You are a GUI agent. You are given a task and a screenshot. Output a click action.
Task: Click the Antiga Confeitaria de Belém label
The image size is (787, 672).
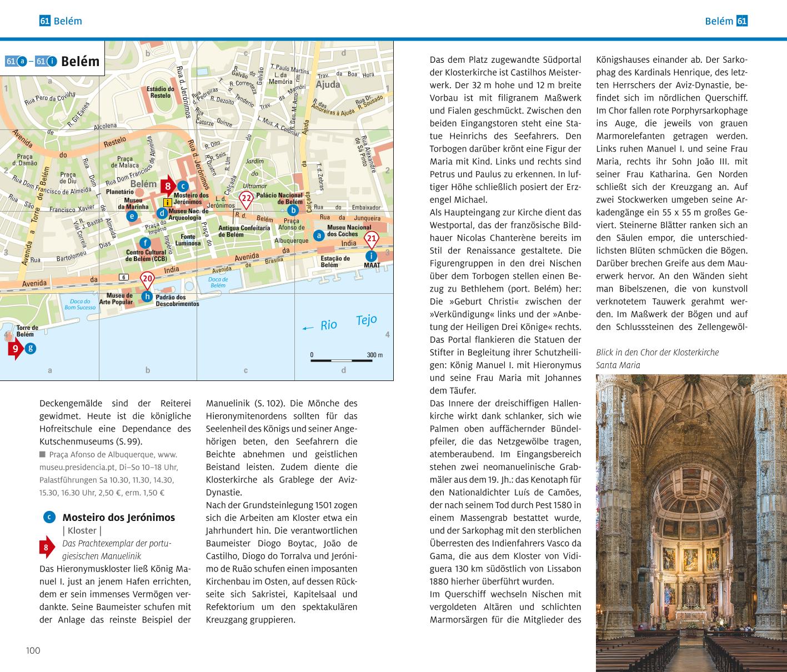click(244, 231)
